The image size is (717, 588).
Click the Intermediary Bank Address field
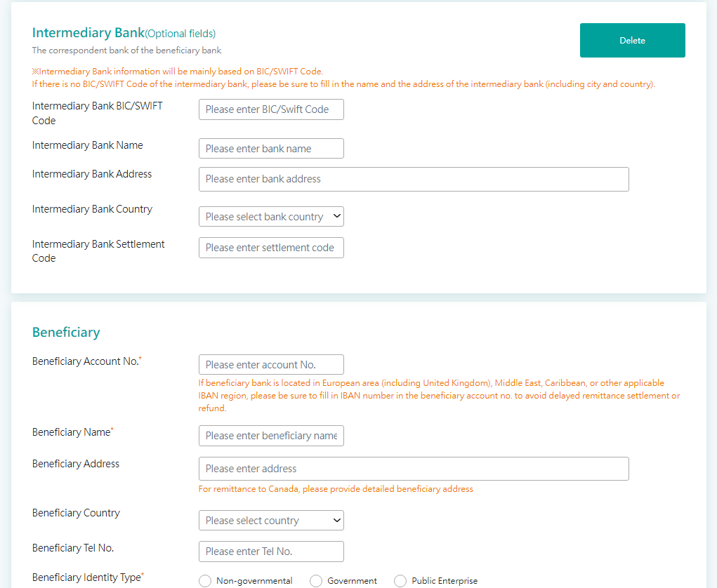[x=414, y=179]
